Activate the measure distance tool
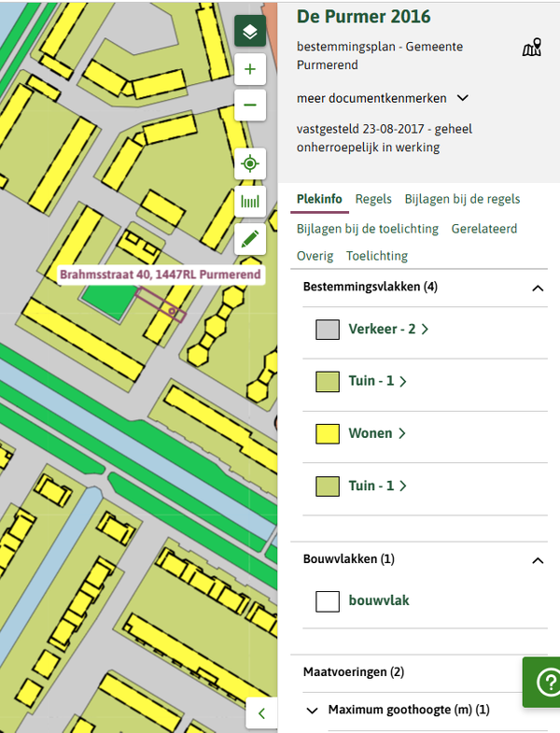Image resolution: width=560 pixels, height=733 pixels. 249,201
